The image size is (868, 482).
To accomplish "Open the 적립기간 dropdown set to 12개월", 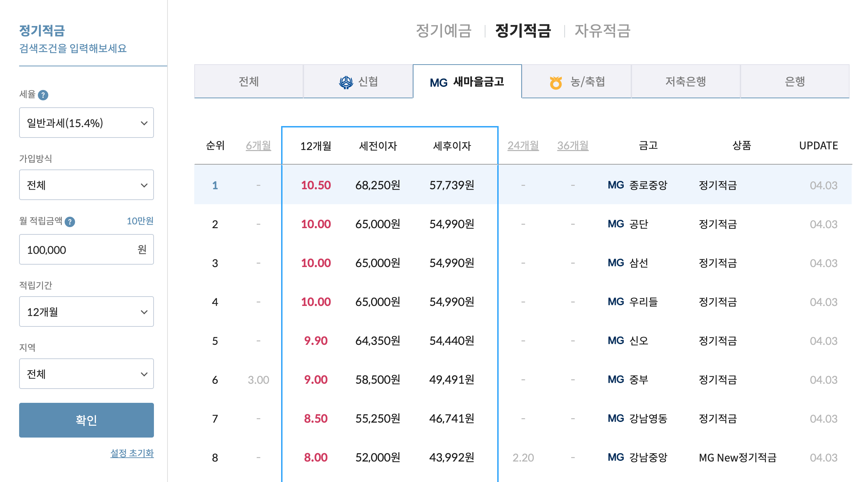I will (86, 311).
